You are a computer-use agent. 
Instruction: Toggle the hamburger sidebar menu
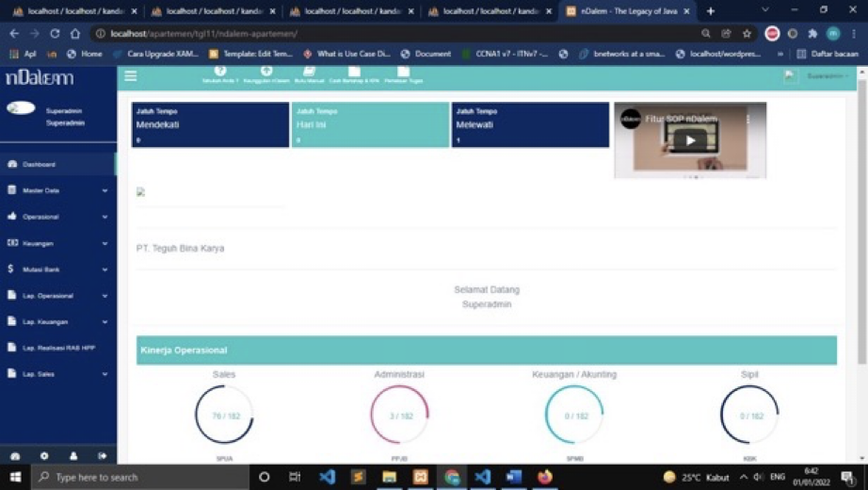[x=131, y=76]
